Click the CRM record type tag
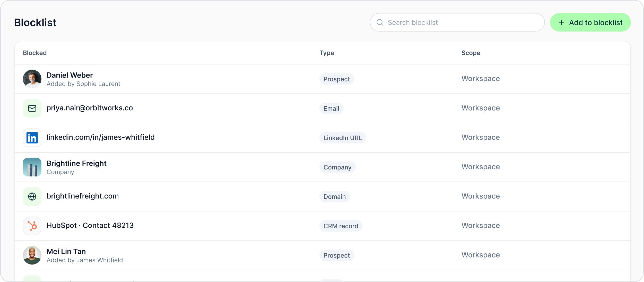Image resolution: width=644 pixels, height=282 pixels. click(341, 226)
